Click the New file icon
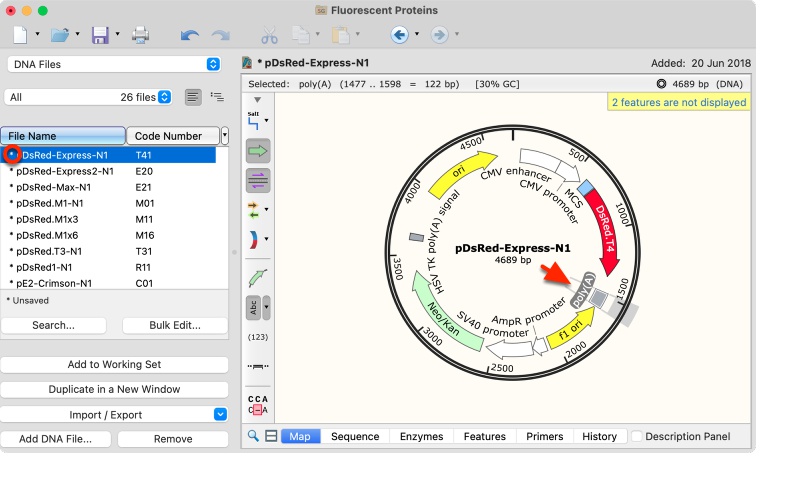Screen dimensions: 800x479 (20, 35)
